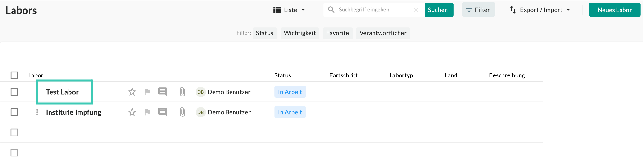Viewport: 644px width, 161px height.
Task: Star the Test Labor row as favorite
Action: pyautogui.click(x=132, y=92)
